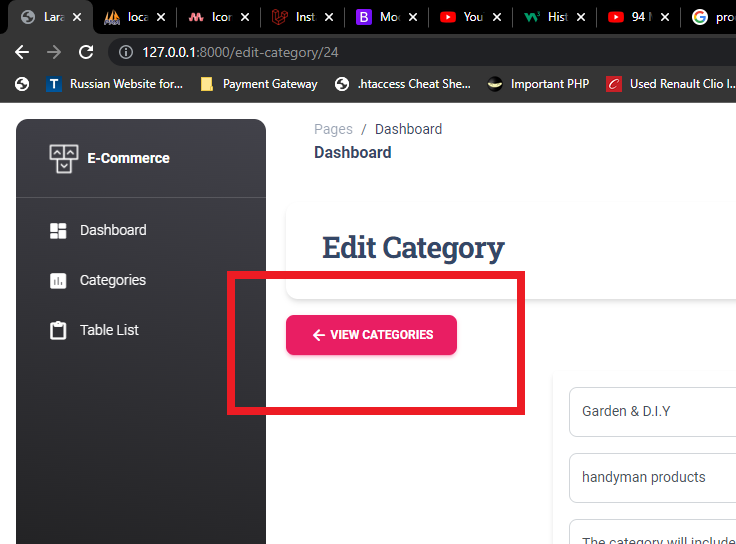The width and height of the screenshot is (736, 544).
Task: Click the Categories chart icon in sidebar
Action: pyautogui.click(x=58, y=281)
